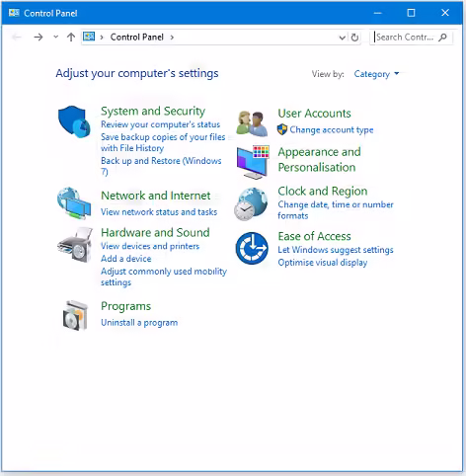
Task: Click the search magnifier icon
Action: (443, 38)
